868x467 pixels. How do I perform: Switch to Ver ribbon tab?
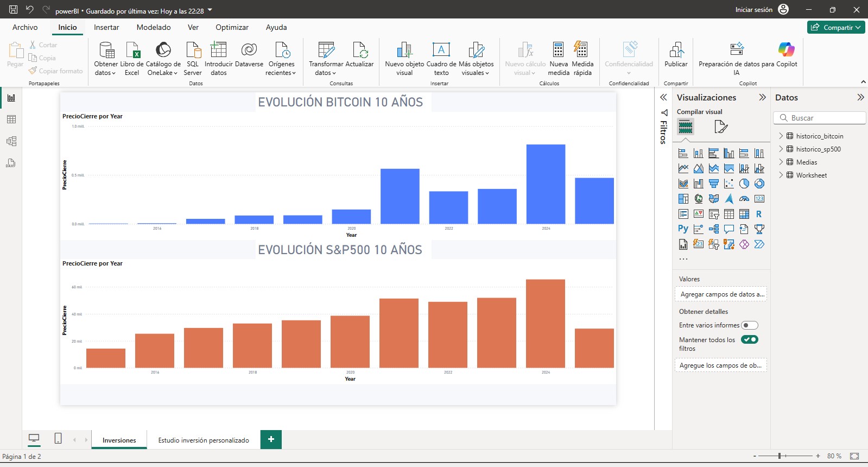click(x=193, y=27)
